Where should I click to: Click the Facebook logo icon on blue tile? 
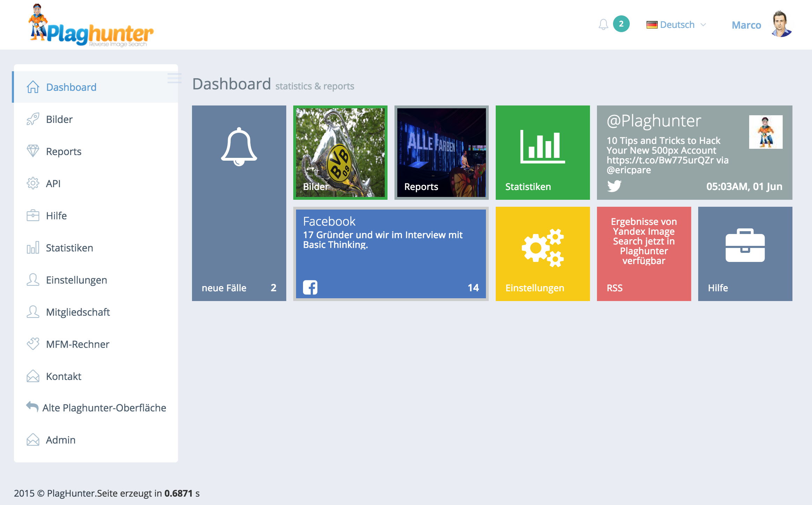(x=310, y=287)
